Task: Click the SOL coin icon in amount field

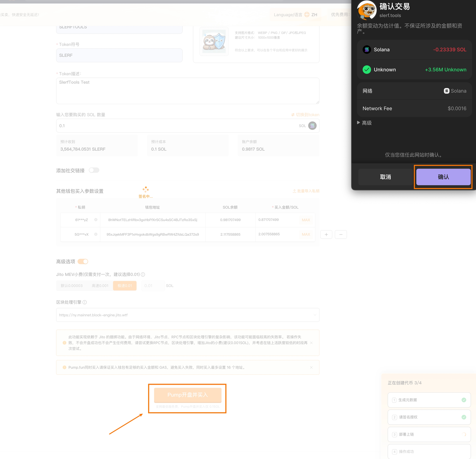Action: [x=312, y=126]
